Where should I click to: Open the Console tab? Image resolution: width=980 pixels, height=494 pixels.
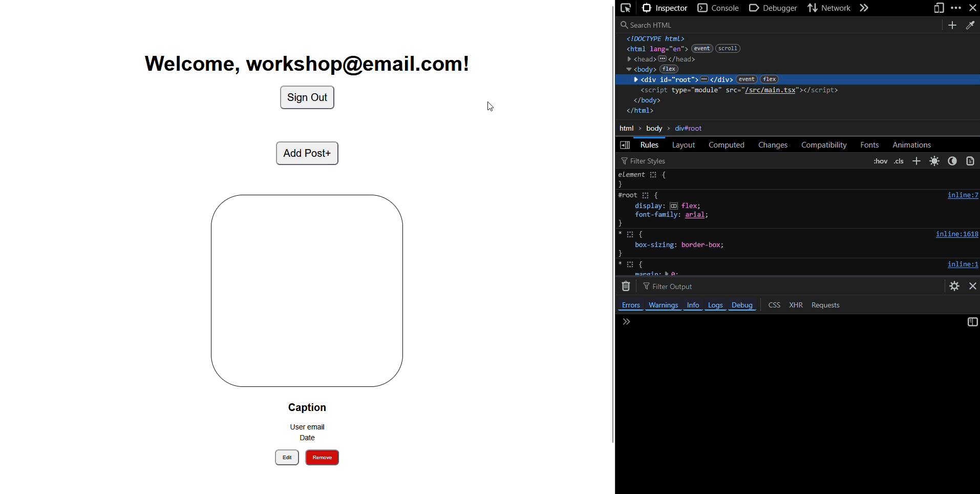click(x=718, y=8)
